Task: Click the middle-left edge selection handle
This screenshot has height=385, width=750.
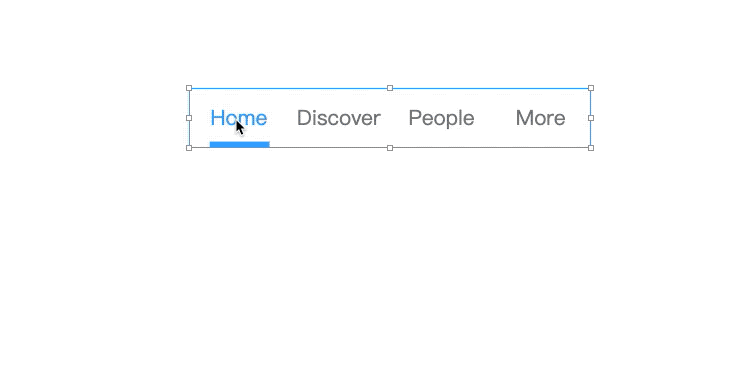Action: [x=189, y=118]
